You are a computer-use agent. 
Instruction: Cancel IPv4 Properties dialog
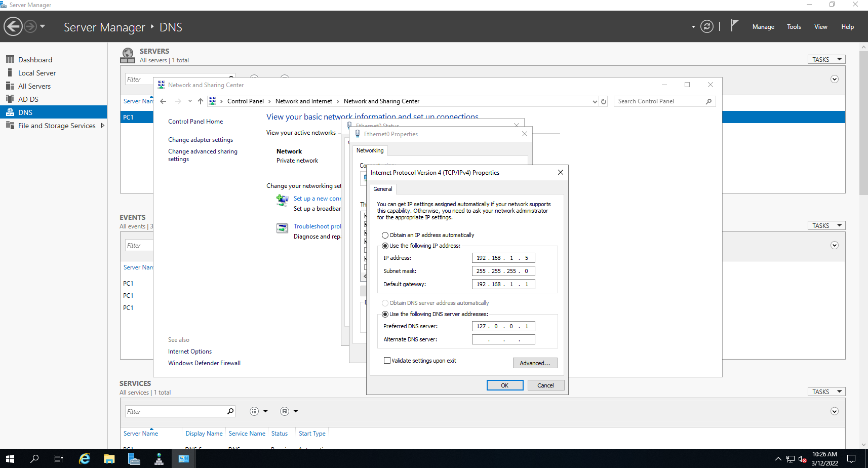click(x=545, y=385)
